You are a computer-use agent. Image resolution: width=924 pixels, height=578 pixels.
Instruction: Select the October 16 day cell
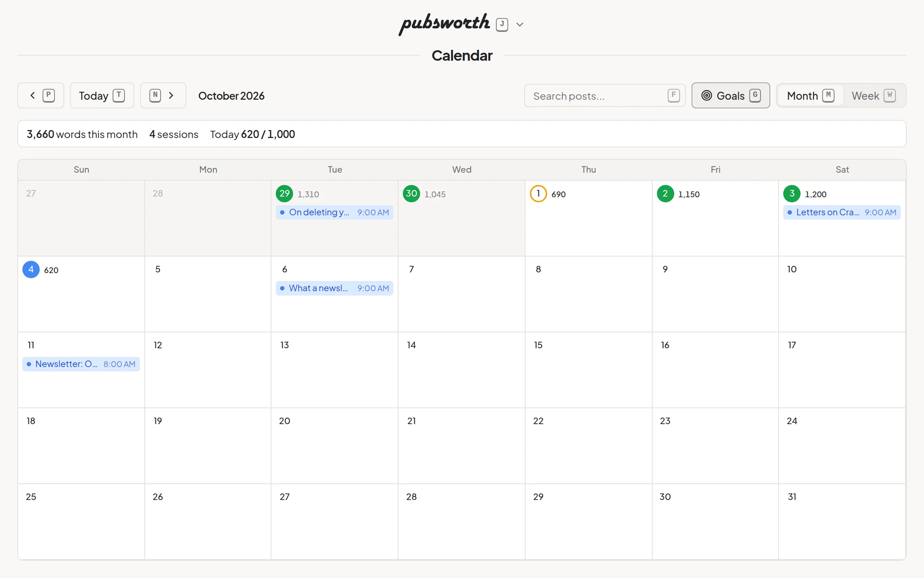tap(715, 370)
